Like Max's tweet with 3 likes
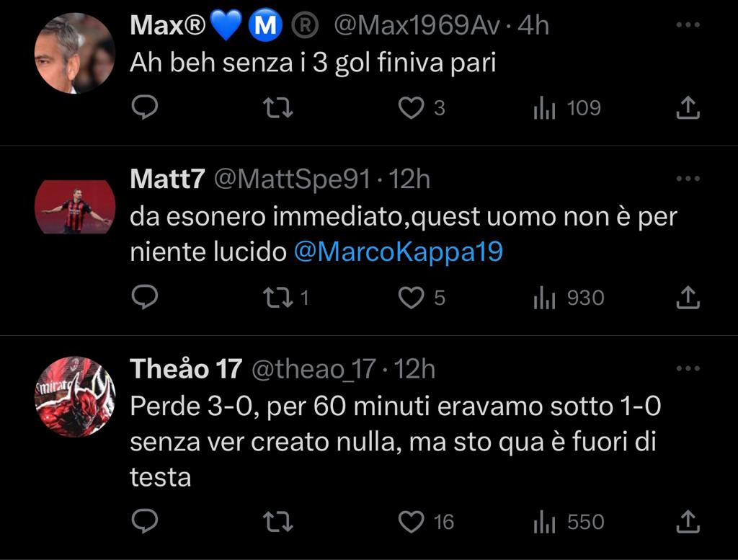The height and width of the screenshot is (560, 738). pyautogui.click(x=412, y=109)
